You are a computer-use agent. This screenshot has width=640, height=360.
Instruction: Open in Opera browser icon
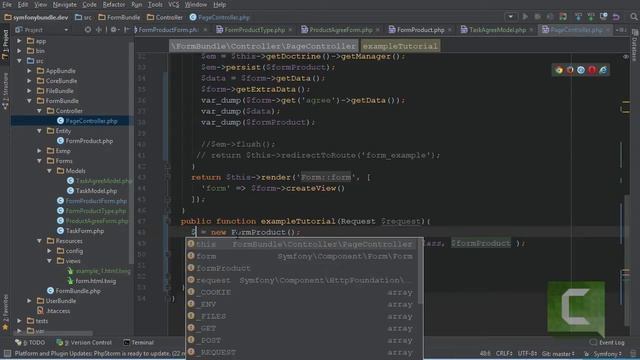tap(592, 70)
